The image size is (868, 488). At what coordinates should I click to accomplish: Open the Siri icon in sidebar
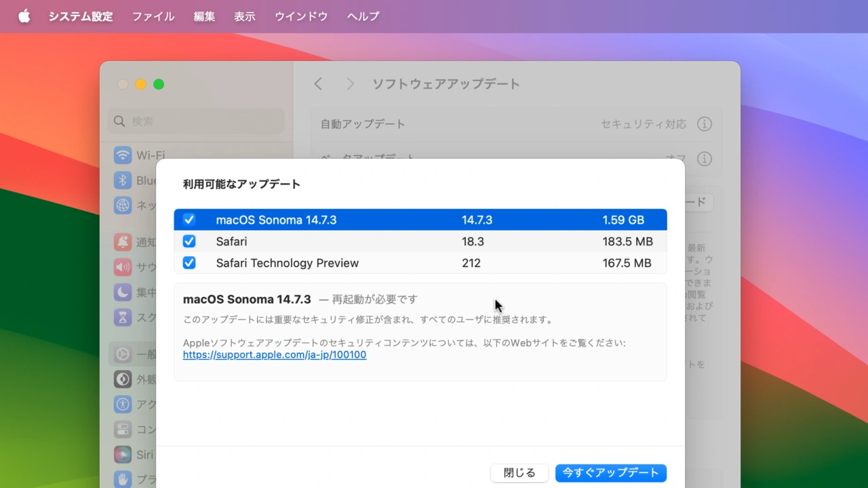tap(123, 454)
